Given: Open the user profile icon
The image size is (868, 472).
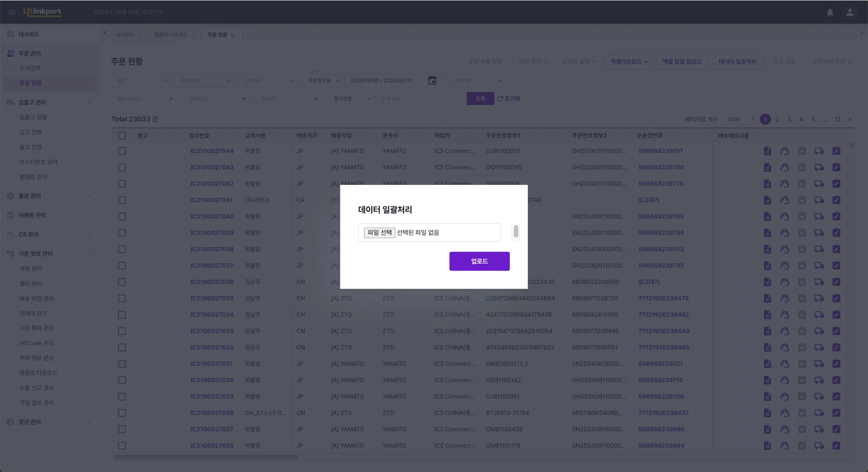Looking at the screenshot, I should click(850, 12).
